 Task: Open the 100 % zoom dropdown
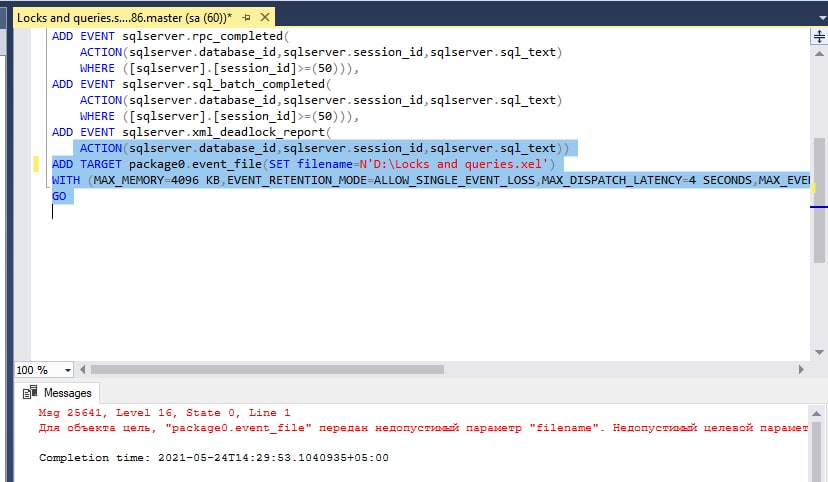click(x=68, y=370)
